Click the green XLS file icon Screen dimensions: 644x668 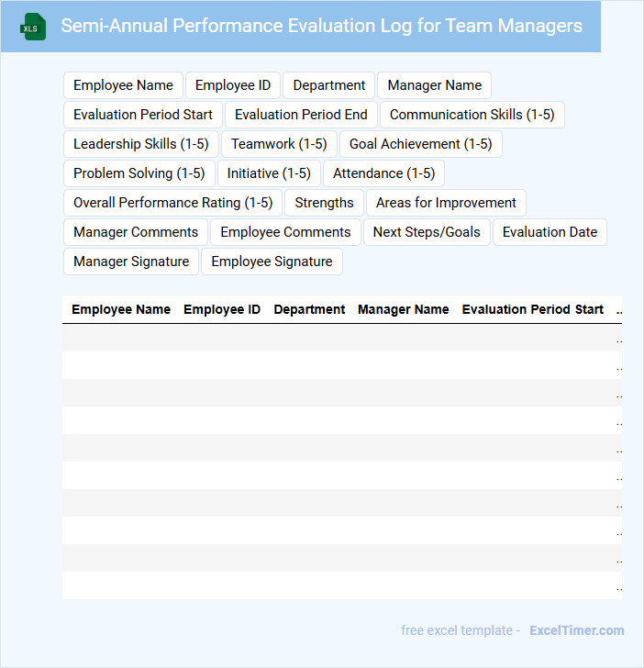pyautogui.click(x=33, y=27)
